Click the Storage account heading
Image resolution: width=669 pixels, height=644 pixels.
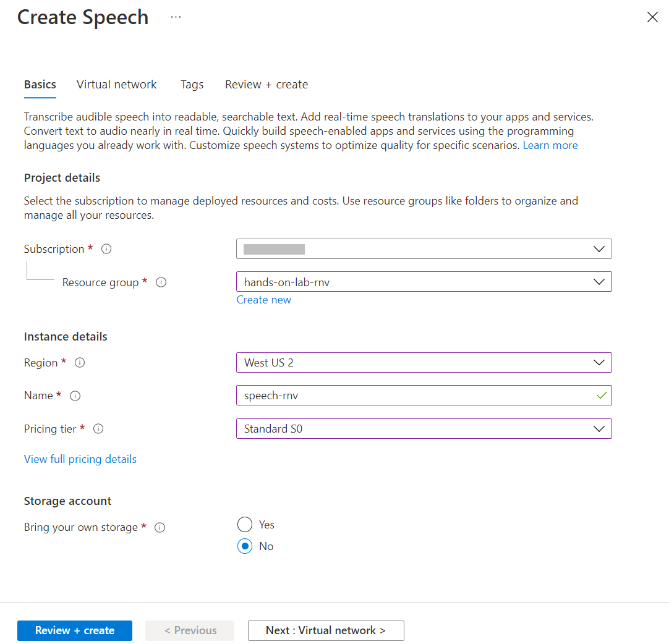pos(67,501)
